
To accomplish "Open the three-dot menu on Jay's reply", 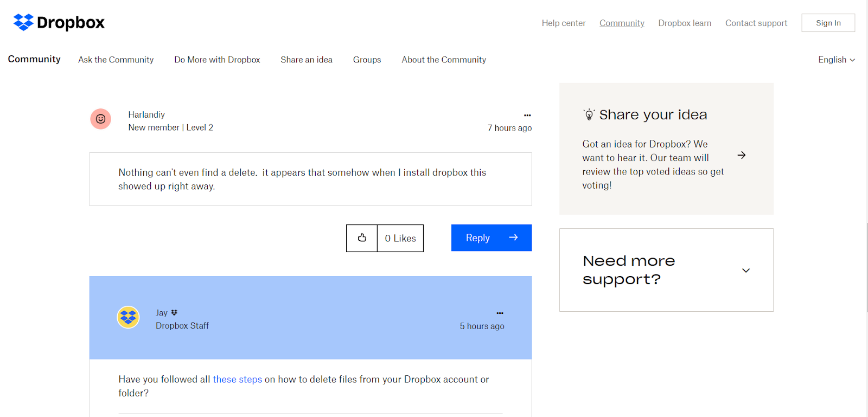I will pos(500,313).
